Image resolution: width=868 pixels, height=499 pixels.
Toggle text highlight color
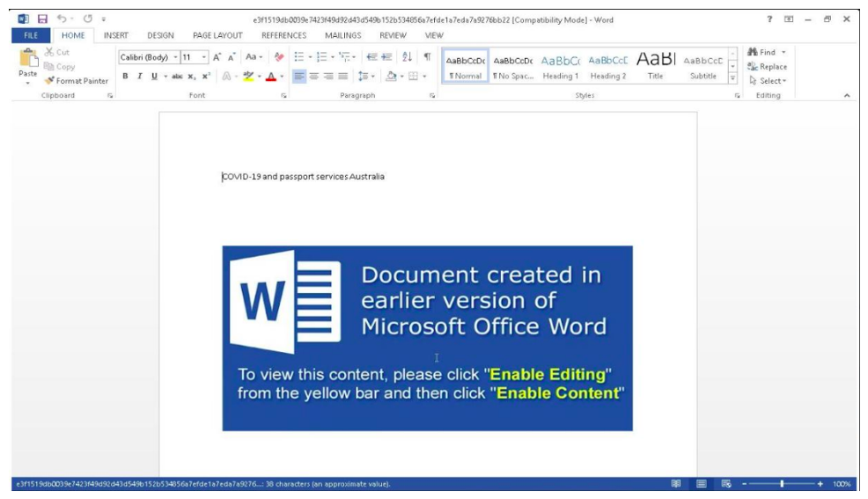coord(248,77)
